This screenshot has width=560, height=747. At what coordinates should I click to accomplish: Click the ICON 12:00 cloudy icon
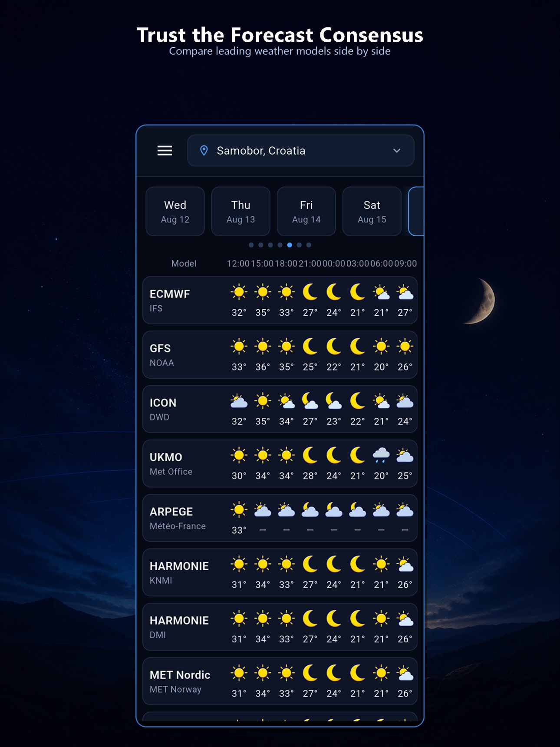click(239, 401)
